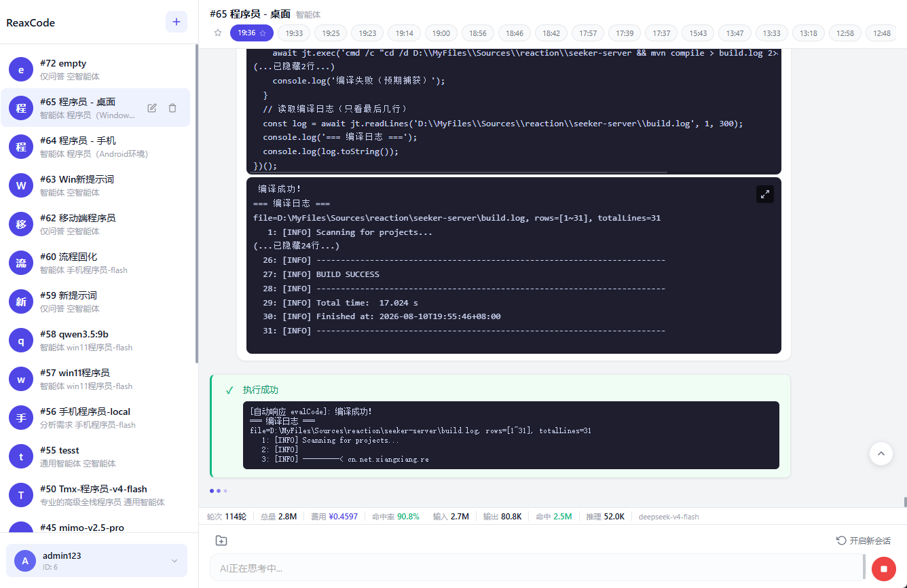Screen dimensions: 907x588
Task: Click the star inside the 19:36 tab
Action: 263,33
